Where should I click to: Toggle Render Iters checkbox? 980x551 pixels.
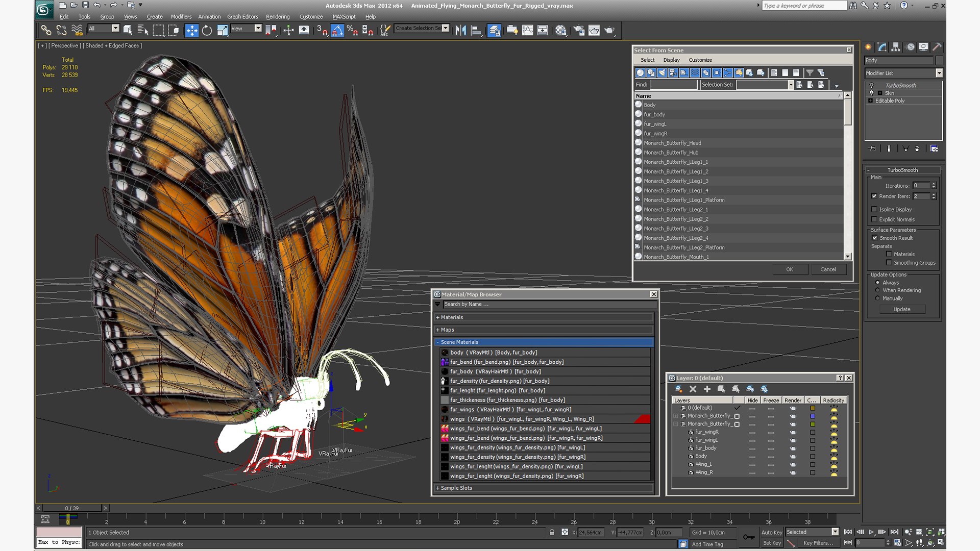(x=874, y=196)
